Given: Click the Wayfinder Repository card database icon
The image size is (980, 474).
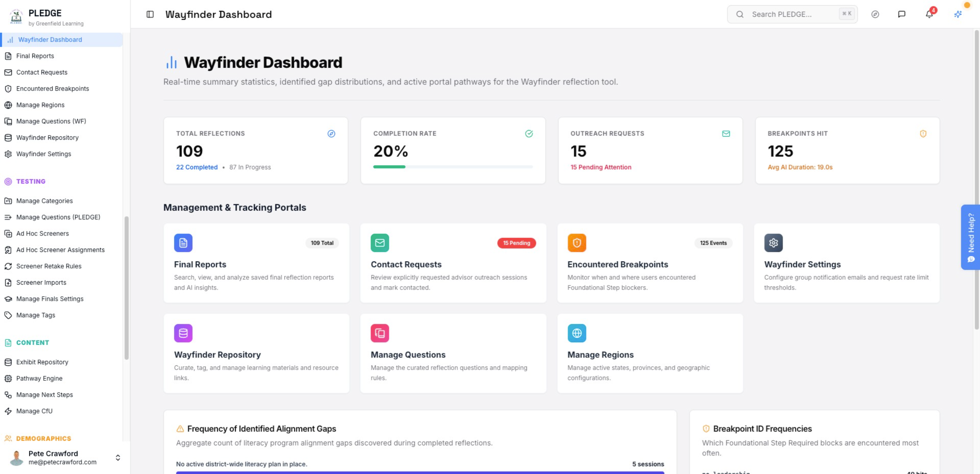Looking at the screenshot, I should point(183,333).
